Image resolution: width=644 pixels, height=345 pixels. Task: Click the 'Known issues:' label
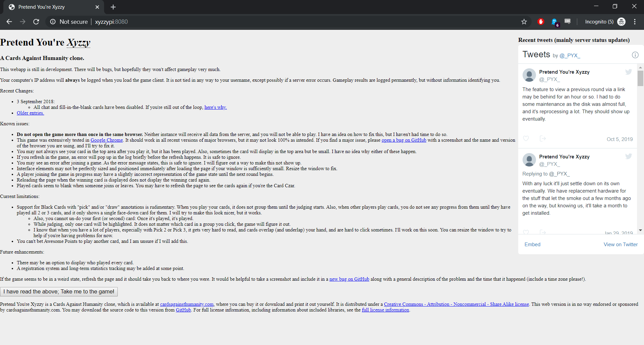[15, 124]
